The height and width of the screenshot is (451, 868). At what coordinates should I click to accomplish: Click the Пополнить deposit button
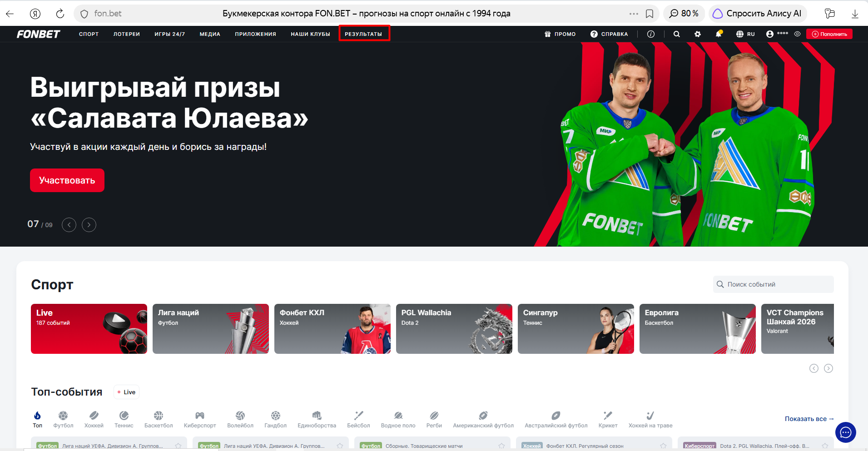[829, 34]
